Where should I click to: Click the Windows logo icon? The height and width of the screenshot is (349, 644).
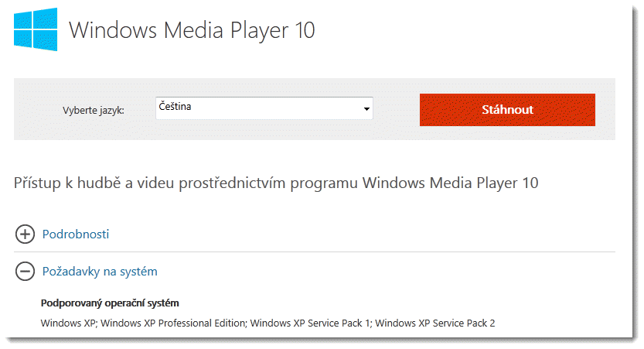pos(36,30)
